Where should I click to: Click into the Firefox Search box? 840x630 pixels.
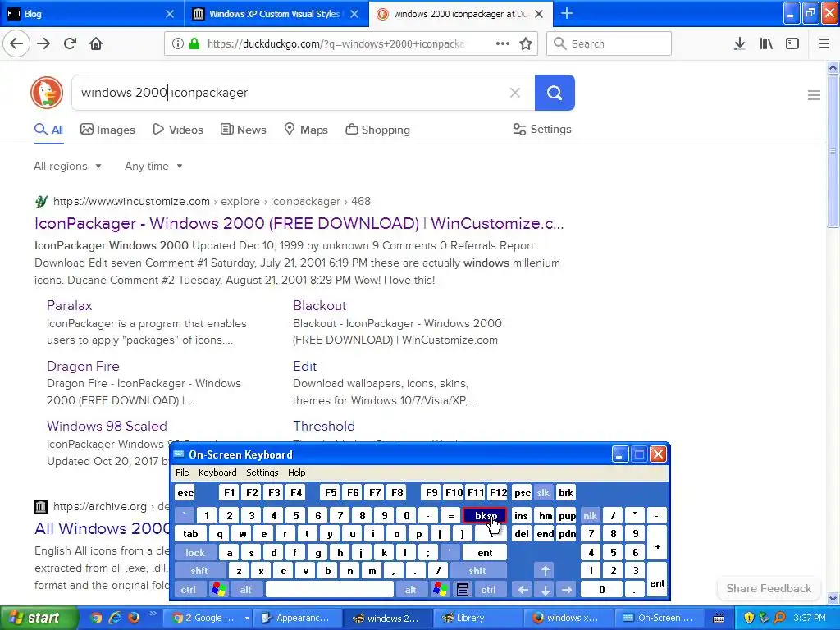[609, 44]
